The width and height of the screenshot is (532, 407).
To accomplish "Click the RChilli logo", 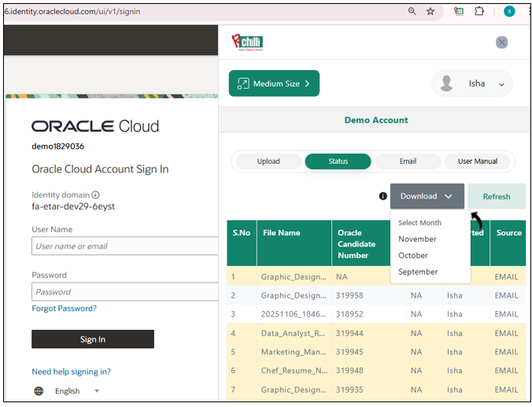I will [247, 43].
